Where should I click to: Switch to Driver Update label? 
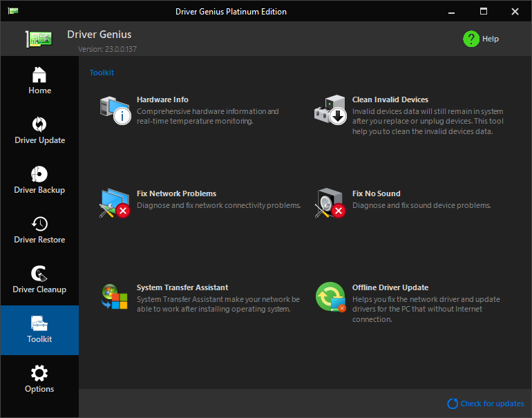click(x=39, y=140)
